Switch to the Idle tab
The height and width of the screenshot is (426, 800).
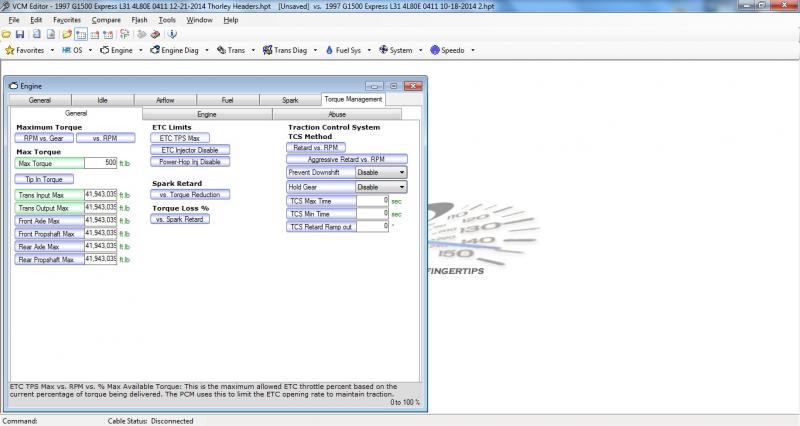click(103, 100)
